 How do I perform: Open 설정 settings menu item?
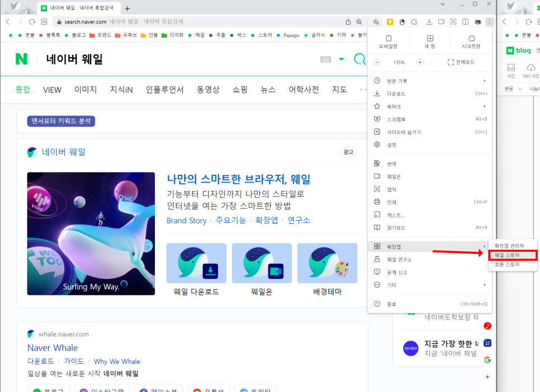click(x=430, y=145)
